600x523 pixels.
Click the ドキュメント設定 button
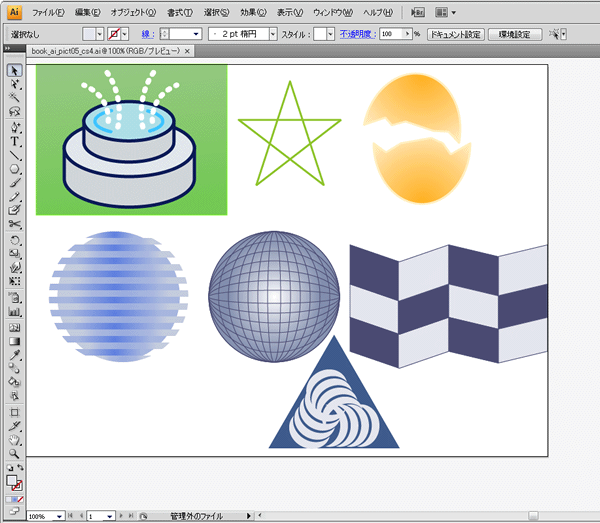tap(456, 34)
